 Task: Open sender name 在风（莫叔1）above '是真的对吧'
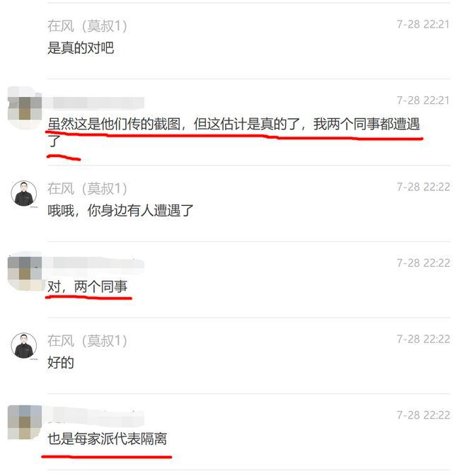[x=88, y=25]
